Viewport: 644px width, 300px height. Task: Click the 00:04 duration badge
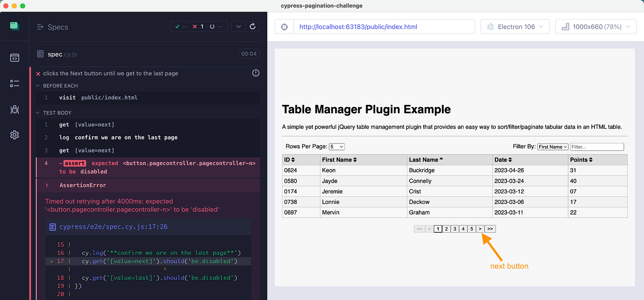(x=249, y=54)
